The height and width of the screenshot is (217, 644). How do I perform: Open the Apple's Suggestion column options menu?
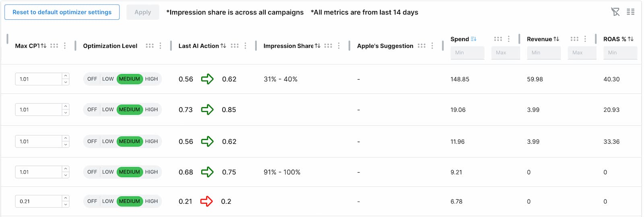tap(432, 46)
